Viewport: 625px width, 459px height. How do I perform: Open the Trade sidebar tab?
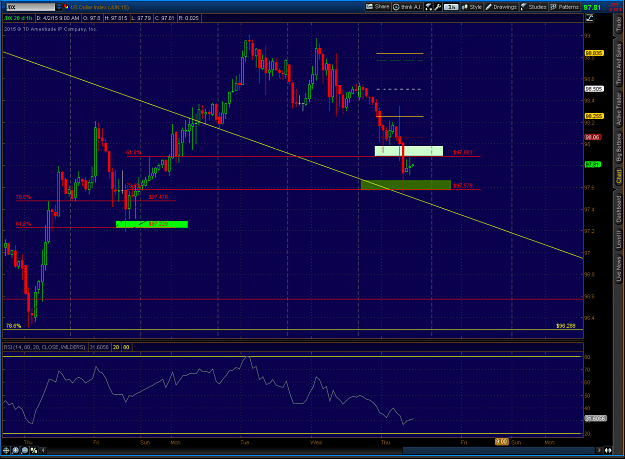619,24
